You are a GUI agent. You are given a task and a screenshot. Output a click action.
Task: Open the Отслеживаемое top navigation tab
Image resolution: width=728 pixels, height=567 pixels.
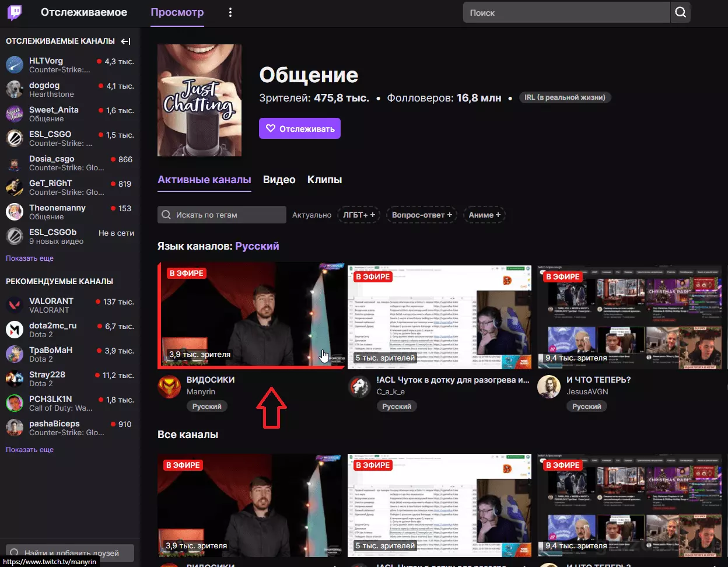point(84,12)
